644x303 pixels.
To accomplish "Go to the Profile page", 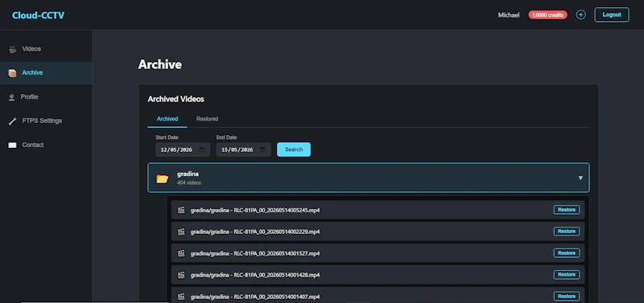I will point(46,97).
